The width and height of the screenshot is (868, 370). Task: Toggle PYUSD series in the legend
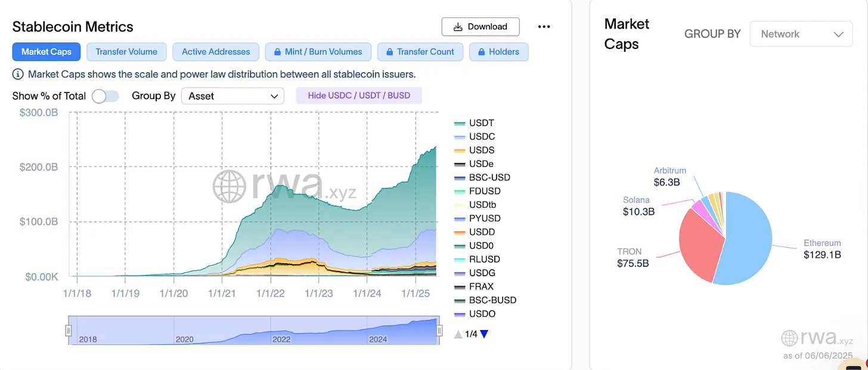tap(476, 218)
